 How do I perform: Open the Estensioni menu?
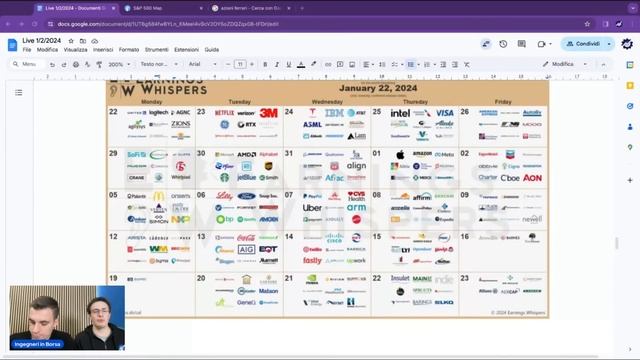click(187, 50)
